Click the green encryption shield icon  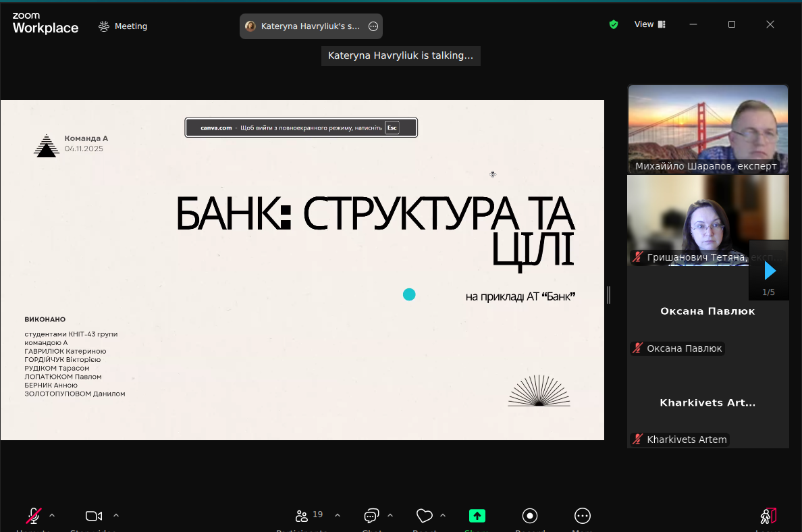point(614,24)
